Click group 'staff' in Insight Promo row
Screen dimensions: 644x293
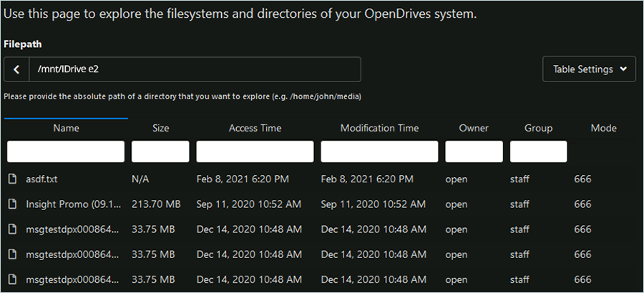click(519, 204)
